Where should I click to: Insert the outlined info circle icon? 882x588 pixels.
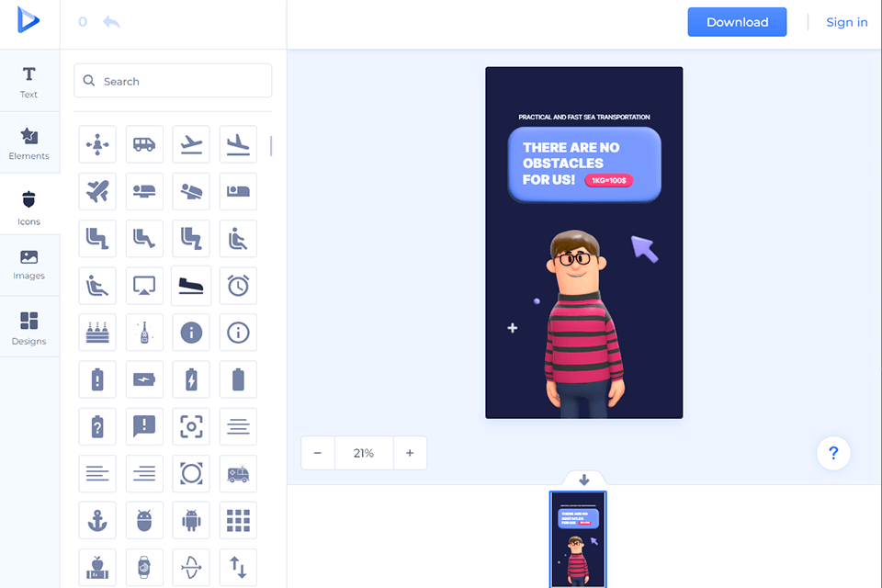(238, 333)
